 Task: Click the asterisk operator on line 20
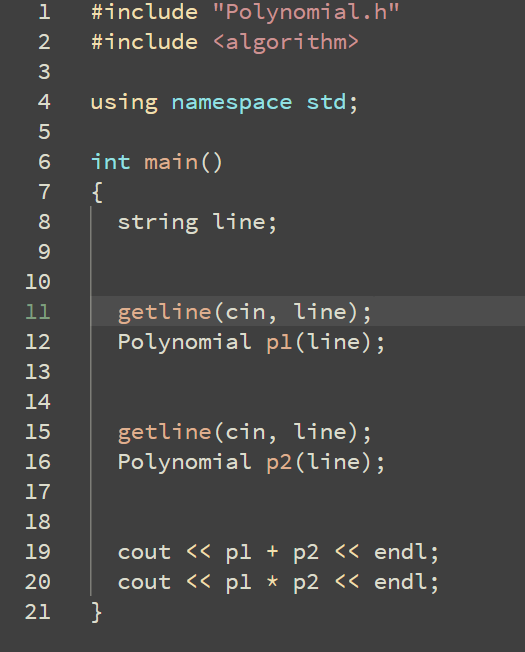pos(272,581)
